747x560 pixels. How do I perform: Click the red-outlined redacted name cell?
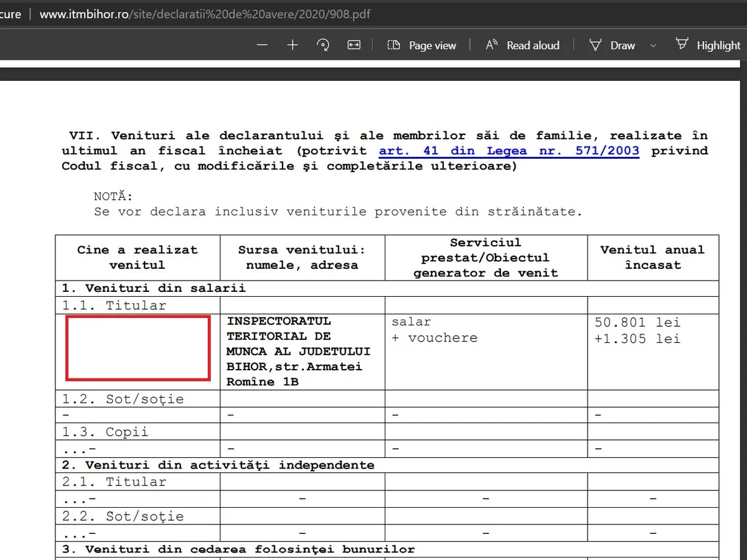coord(138,348)
